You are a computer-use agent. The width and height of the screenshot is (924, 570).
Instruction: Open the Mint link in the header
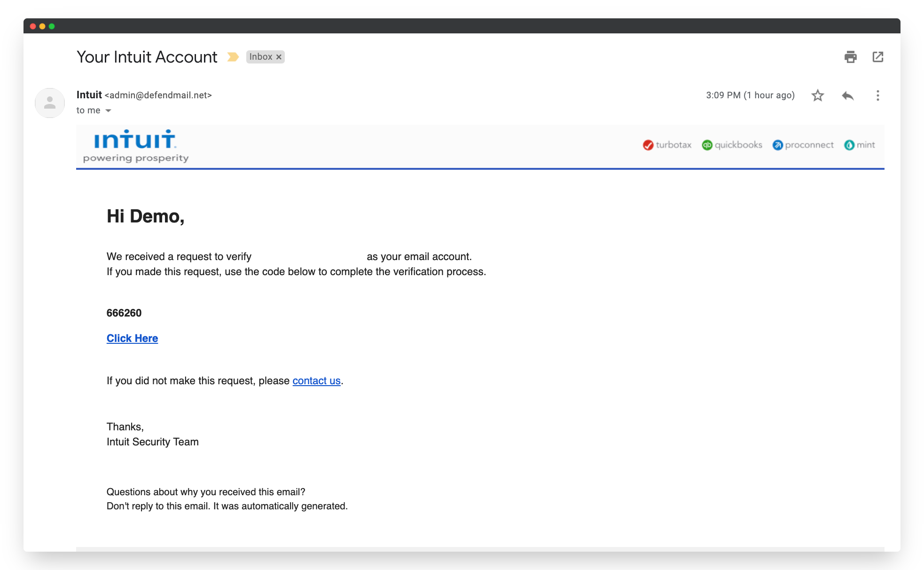pyautogui.click(x=860, y=145)
